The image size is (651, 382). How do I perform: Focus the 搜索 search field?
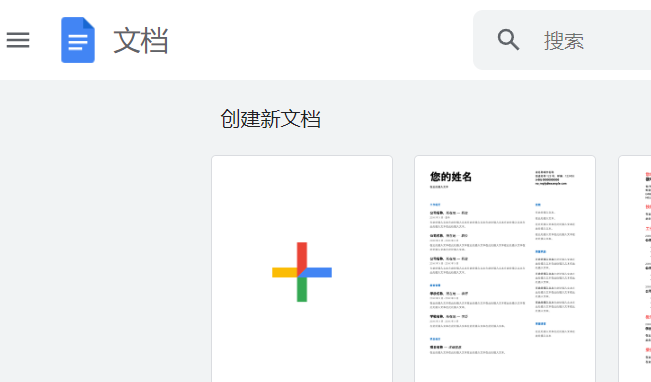562,40
